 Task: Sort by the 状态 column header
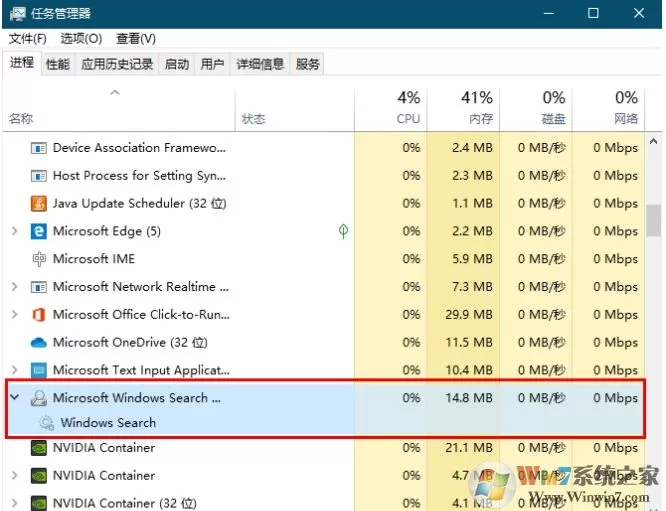tap(295, 110)
